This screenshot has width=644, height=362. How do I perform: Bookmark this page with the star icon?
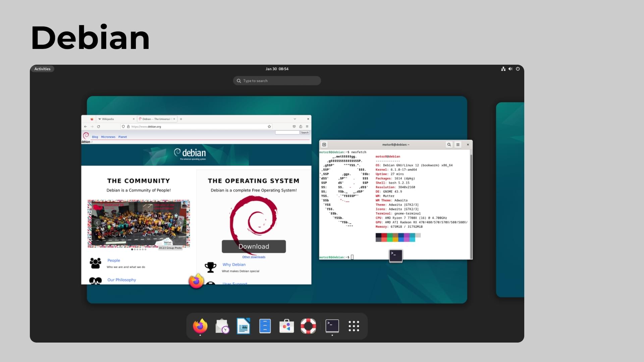269,127
